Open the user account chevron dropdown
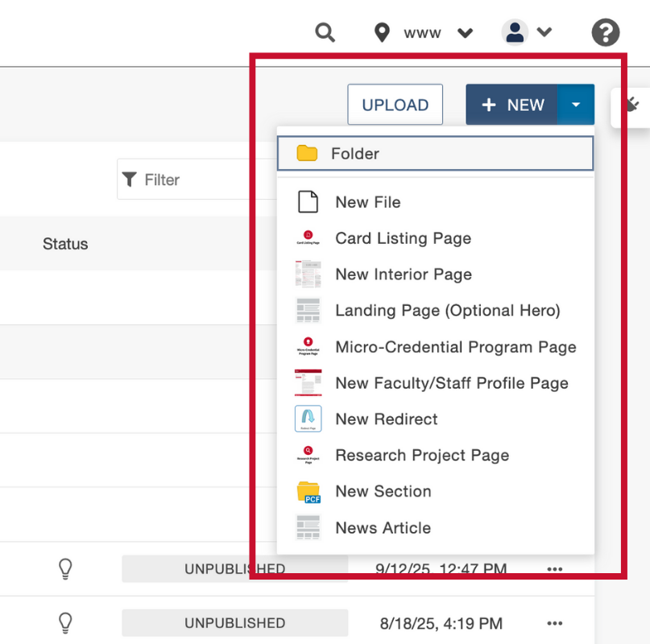Image resolution: width=650 pixels, height=644 pixels. coord(545,32)
